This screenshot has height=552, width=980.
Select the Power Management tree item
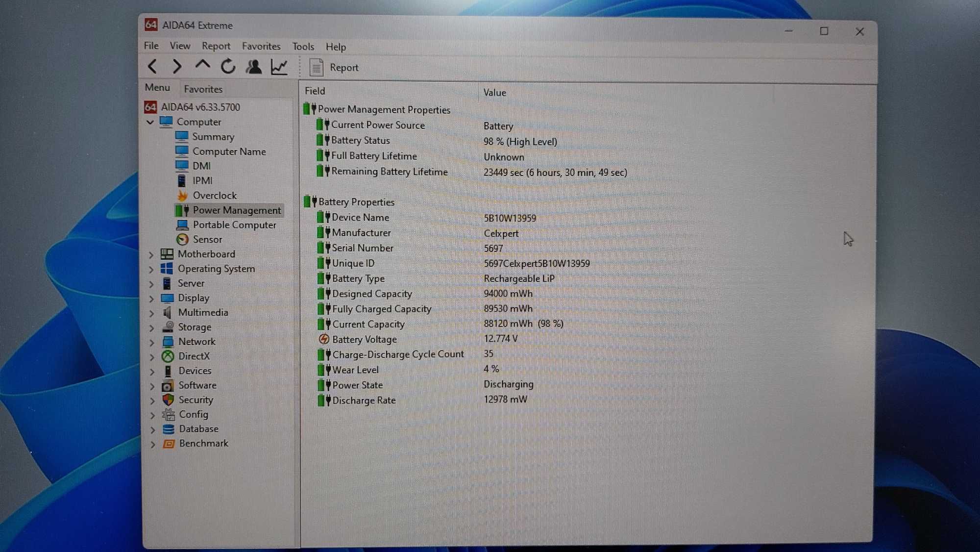228,210
